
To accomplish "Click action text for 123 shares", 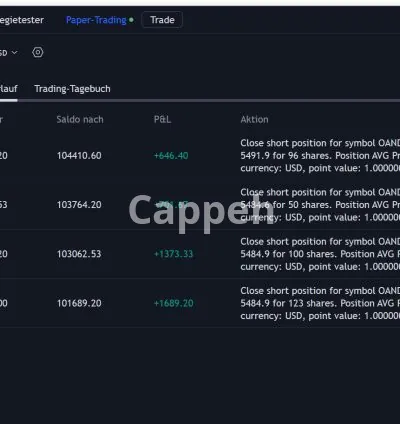I will (x=320, y=303).
